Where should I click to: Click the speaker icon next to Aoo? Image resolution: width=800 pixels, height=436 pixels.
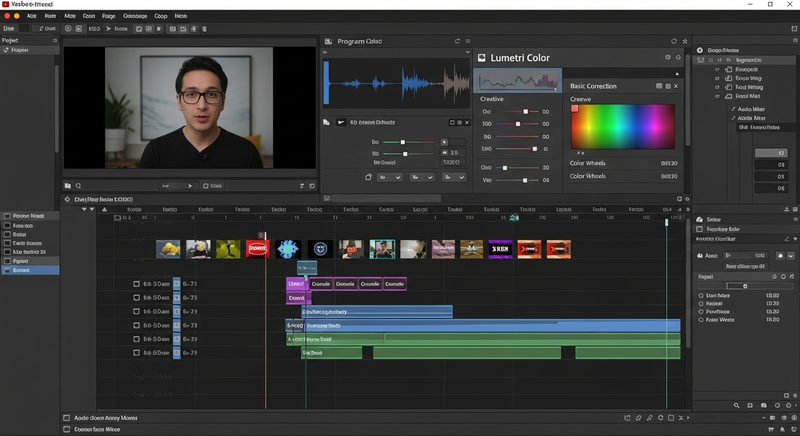point(699,255)
